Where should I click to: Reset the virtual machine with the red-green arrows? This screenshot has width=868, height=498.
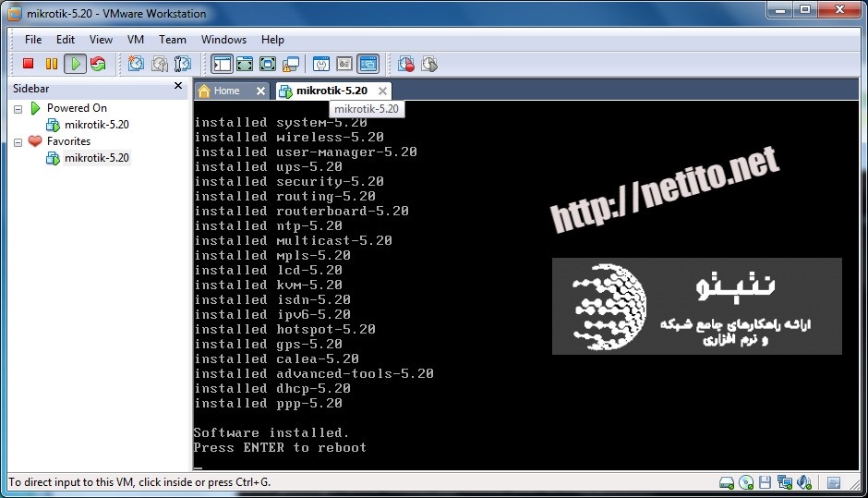coord(98,65)
